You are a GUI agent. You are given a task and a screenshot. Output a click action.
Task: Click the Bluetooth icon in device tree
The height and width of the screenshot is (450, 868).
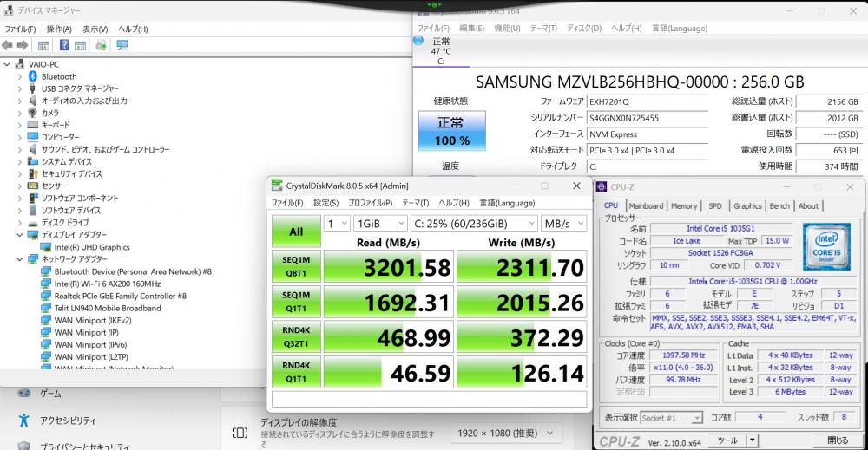(x=33, y=76)
